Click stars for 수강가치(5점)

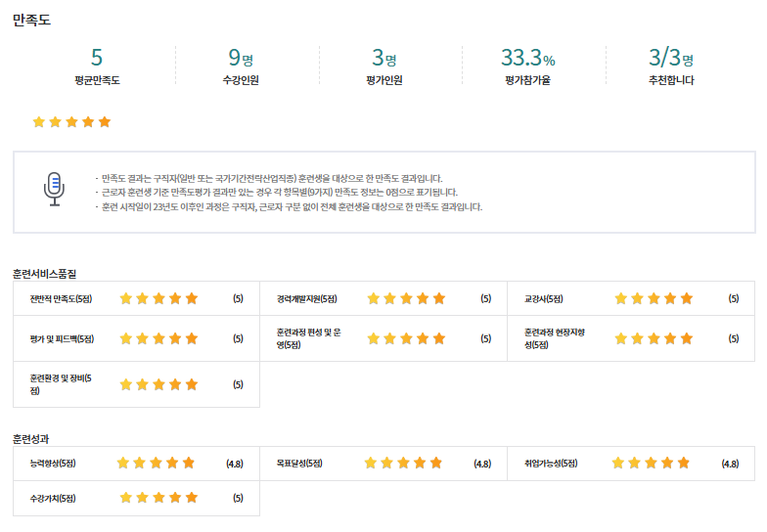tap(158, 498)
